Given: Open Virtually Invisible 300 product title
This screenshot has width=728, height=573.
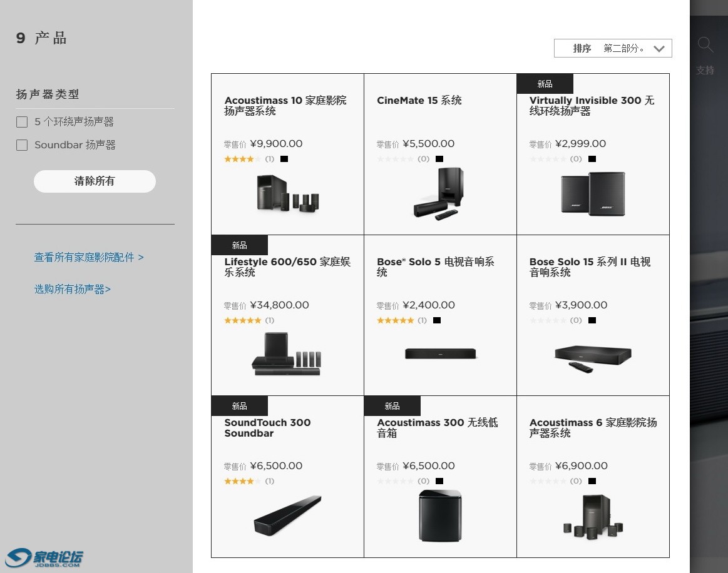Looking at the screenshot, I should [592, 106].
